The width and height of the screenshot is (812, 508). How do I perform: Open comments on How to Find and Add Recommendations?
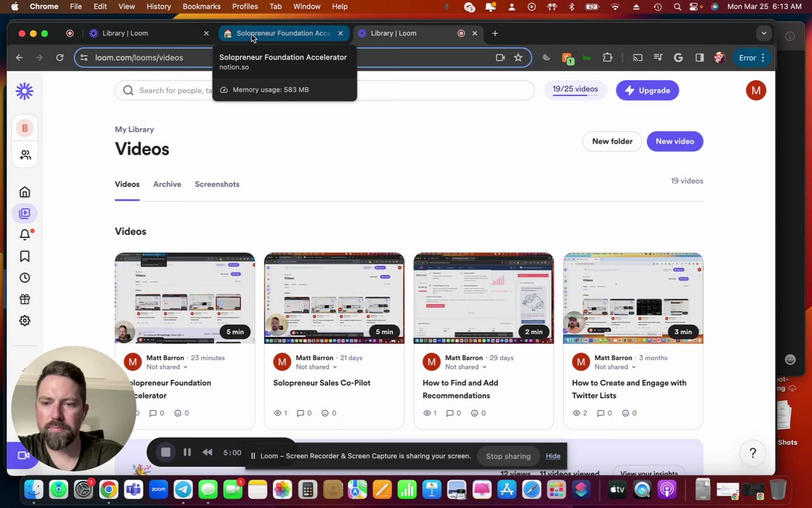pos(454,413)
